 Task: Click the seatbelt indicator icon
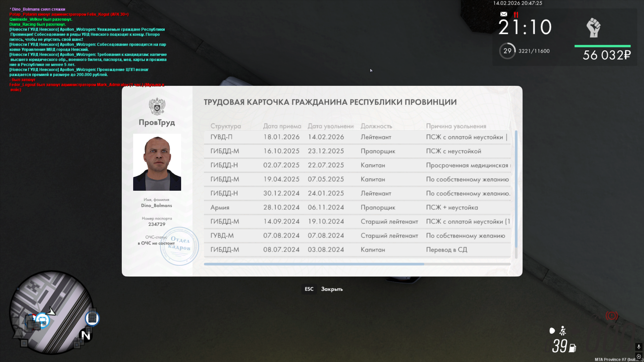tap(563, 331)
